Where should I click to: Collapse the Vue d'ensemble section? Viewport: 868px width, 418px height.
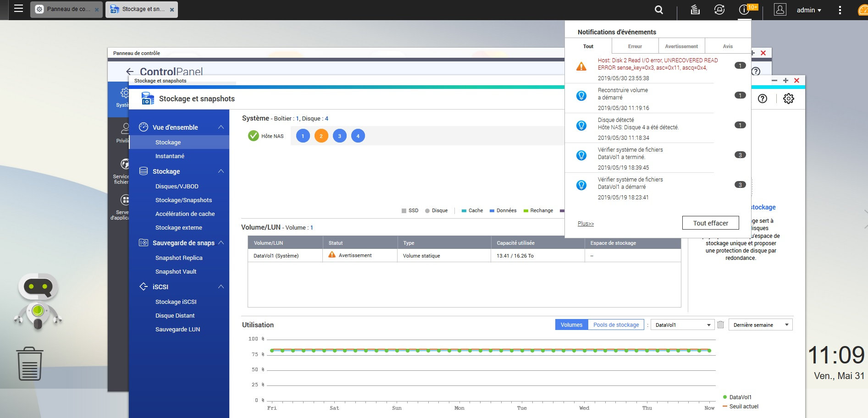tap(221, 127)
